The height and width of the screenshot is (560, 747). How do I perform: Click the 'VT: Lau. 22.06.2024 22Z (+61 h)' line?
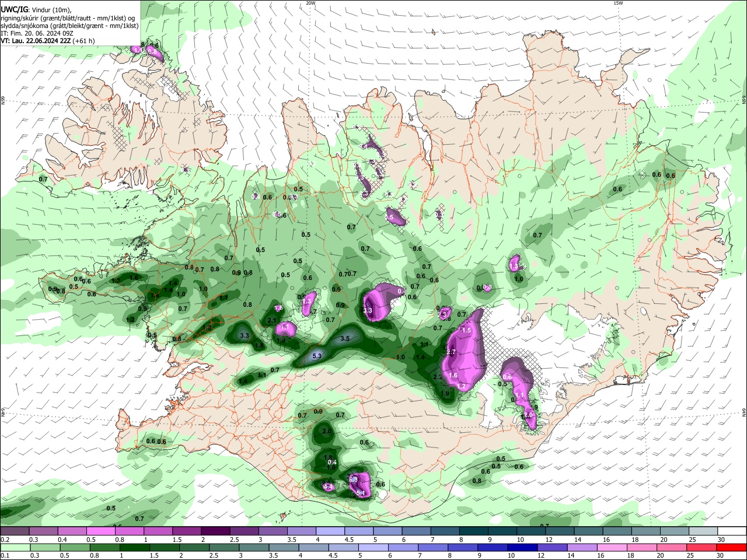tap(48, 41)
